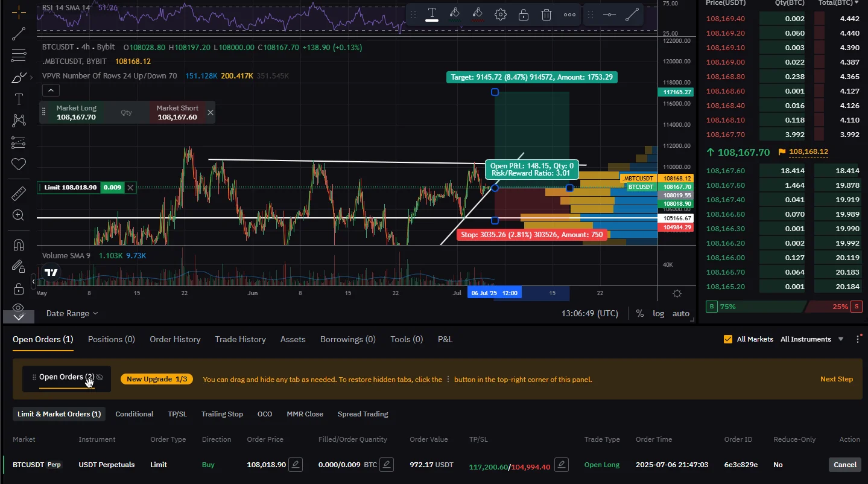Open the forecasting and position tools
This screenshot has width=868, height=484.
(x=19, y=142)
